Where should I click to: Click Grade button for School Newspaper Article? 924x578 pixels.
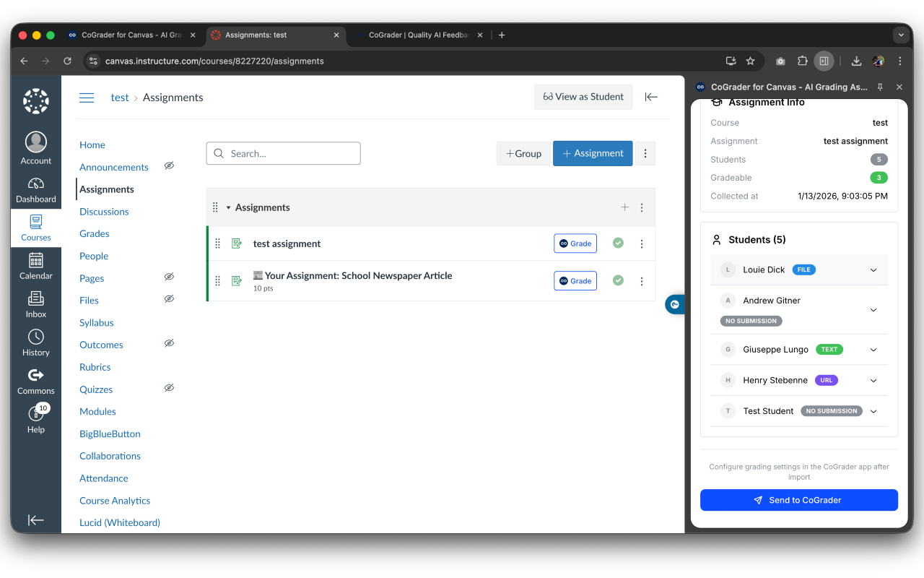click(x=575, y=281)
